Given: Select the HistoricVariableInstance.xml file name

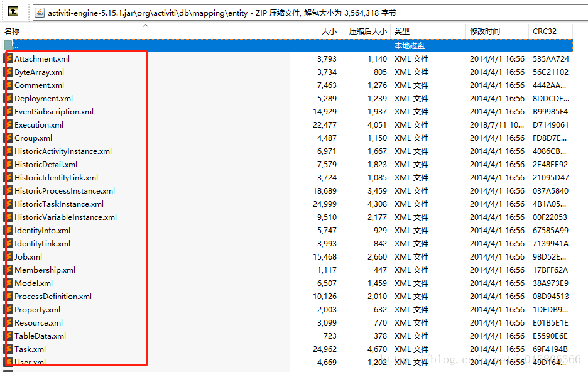Looking at the screenshot, I should click(x=65, y=217).
